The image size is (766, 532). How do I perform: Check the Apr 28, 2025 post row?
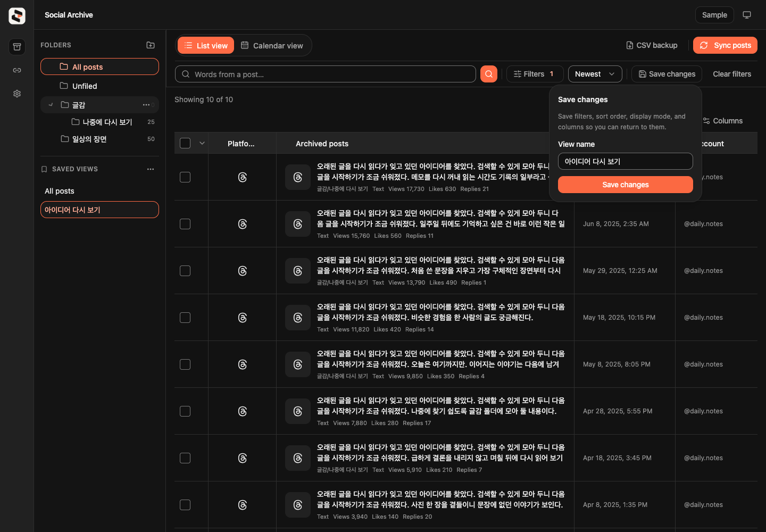tap(185, 411)
